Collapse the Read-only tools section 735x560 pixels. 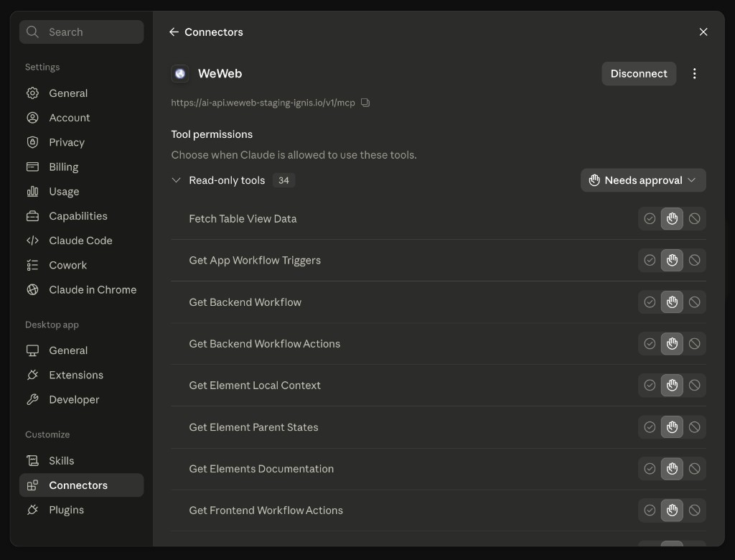point(177,180)
